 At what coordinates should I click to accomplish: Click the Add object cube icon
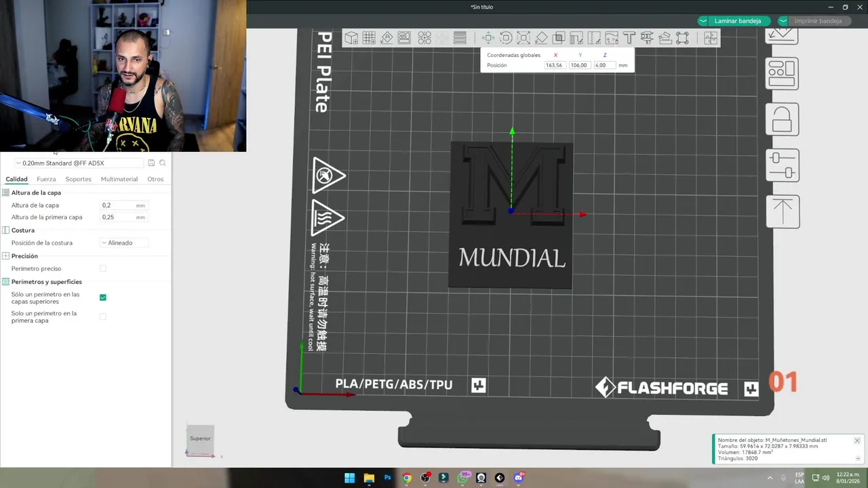[351, 38]
